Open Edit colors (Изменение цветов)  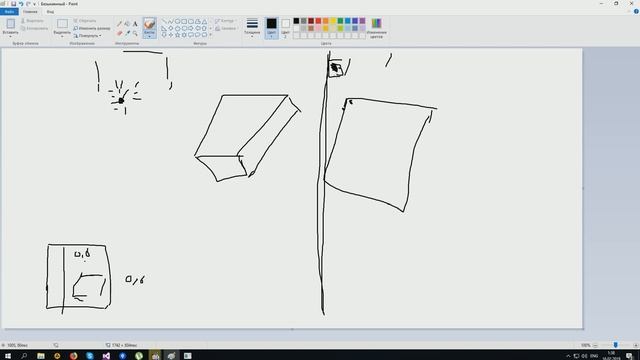pyautogui.click(x=376, y=28)
